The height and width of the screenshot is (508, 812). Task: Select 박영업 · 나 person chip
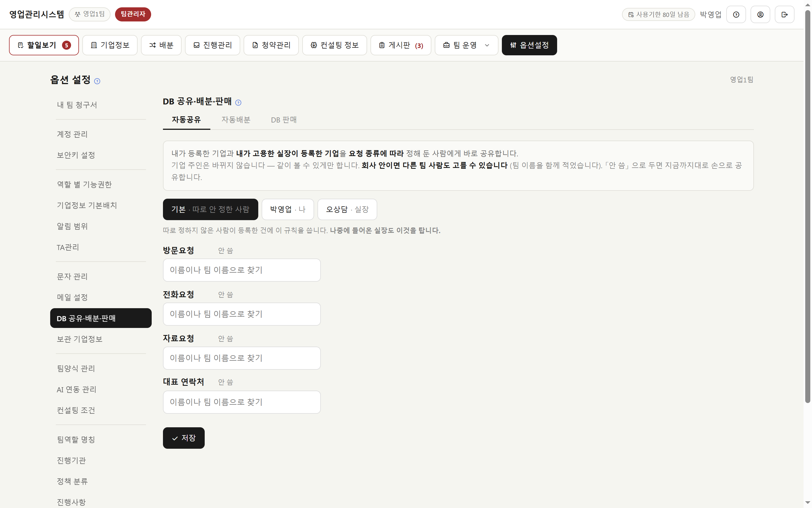click(x=288, y=209)
